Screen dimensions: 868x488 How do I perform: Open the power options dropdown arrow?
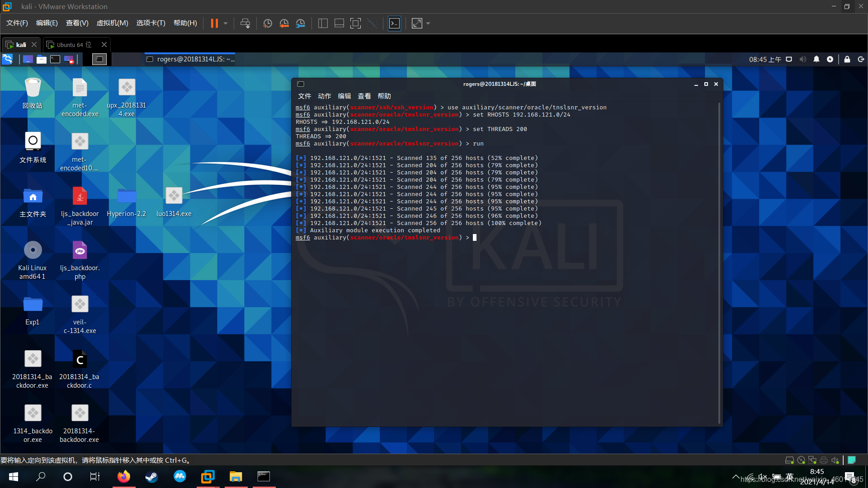point(226,23)
